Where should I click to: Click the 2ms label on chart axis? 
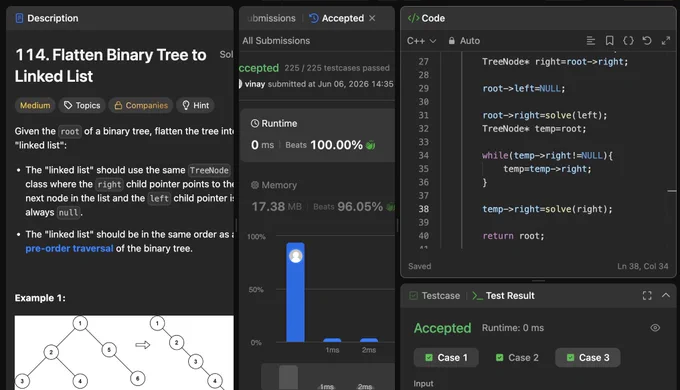(x=369, y=350)
